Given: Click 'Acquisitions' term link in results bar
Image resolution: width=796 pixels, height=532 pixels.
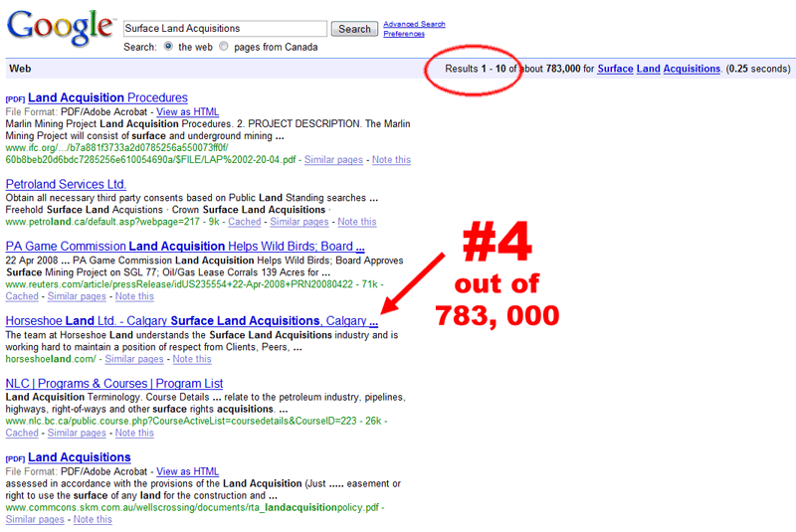Looking at the screenshot, I should pyautogui.click(x=692, y=69).
